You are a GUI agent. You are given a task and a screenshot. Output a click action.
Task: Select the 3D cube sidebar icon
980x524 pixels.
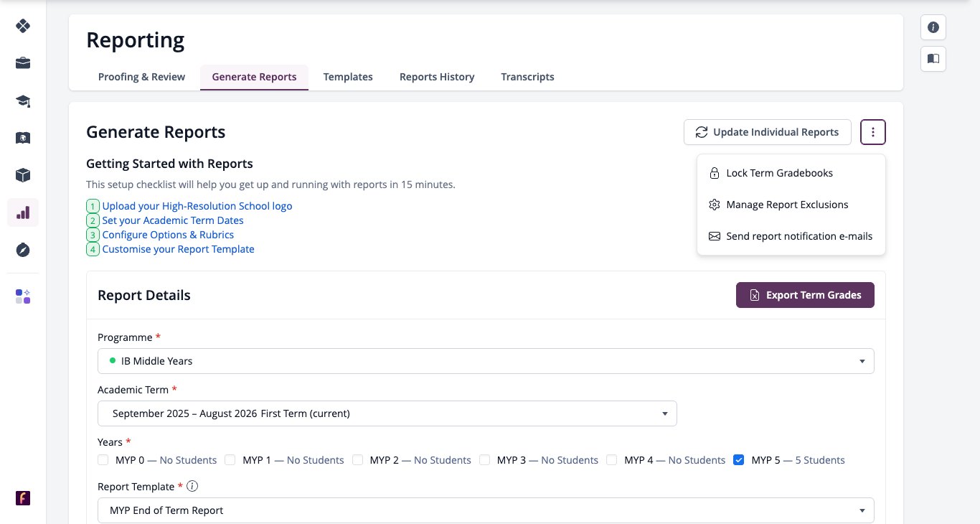click(23, 175)
